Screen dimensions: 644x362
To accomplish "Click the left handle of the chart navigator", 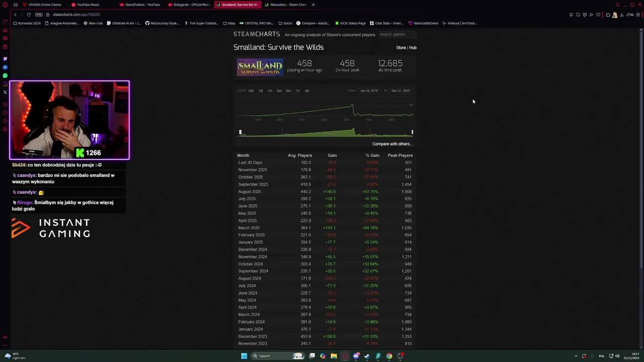I will [240, 132].
